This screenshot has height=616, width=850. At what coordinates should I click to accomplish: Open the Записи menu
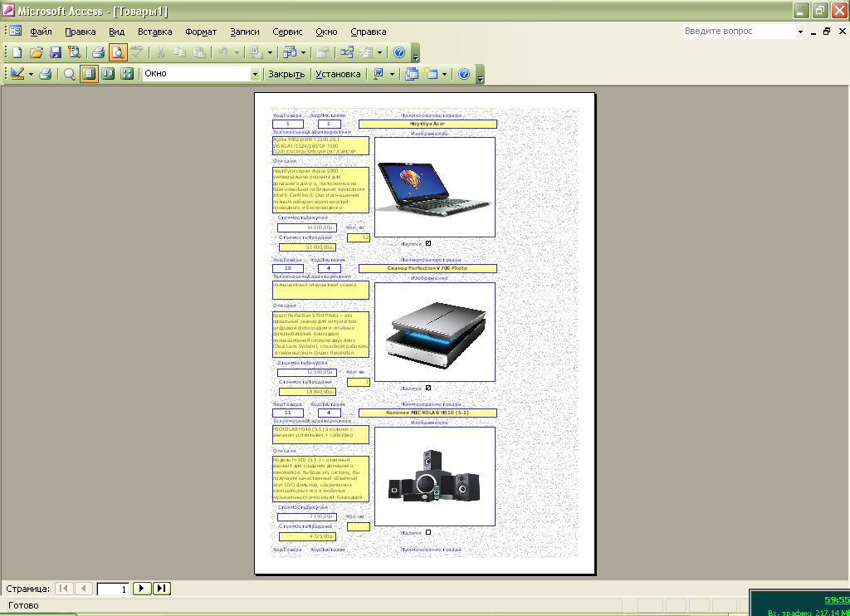(245, 32)
